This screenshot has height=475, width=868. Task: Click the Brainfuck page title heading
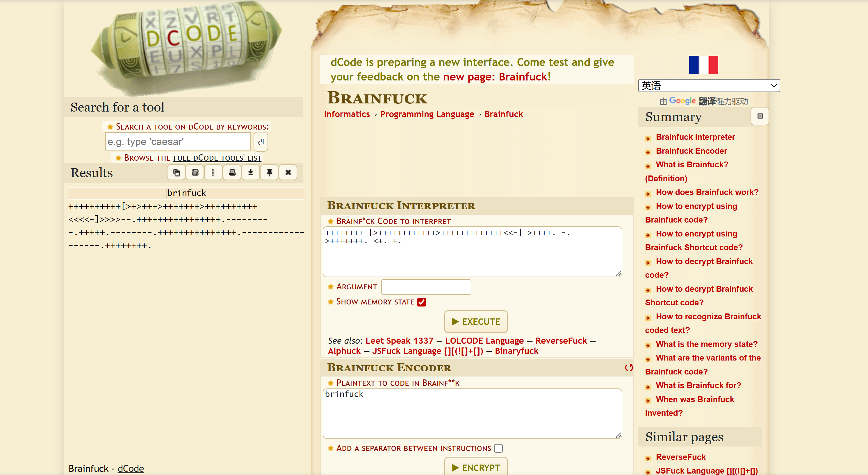tap(377, 98)
